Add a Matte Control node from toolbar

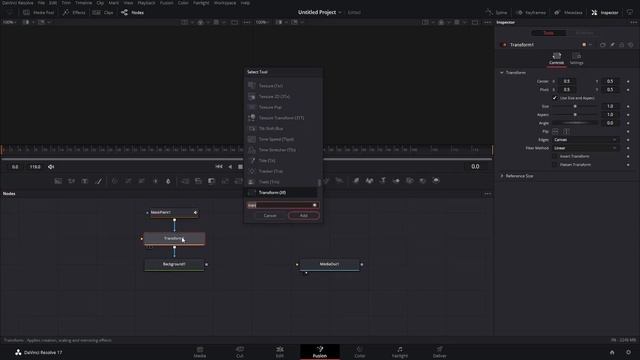click(211, 181)
